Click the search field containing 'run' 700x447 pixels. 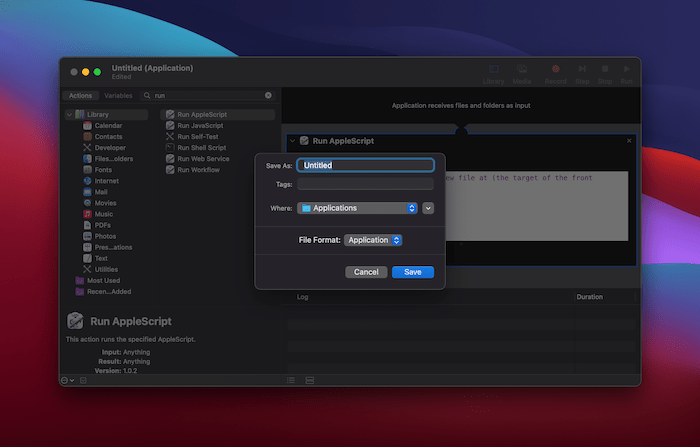(208, 96)
